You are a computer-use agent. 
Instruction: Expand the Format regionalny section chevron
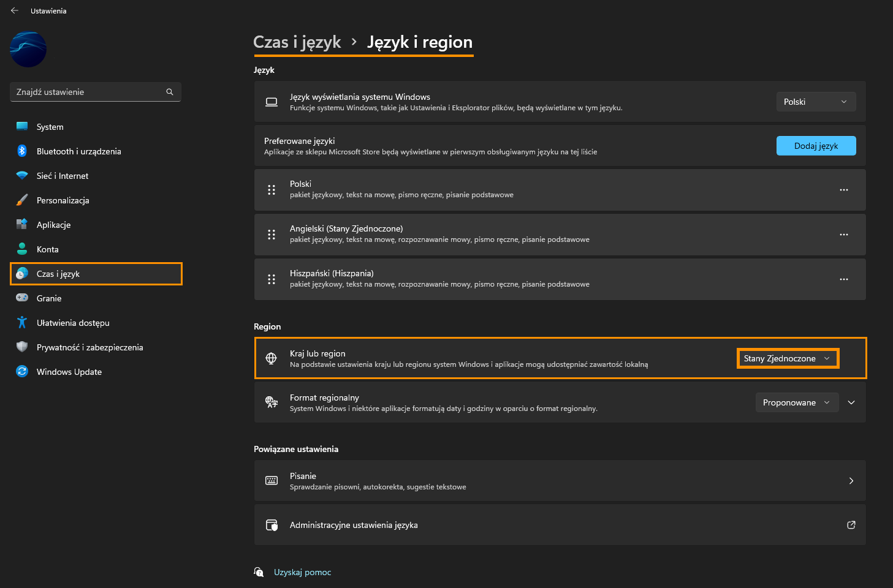coord(851,402)
